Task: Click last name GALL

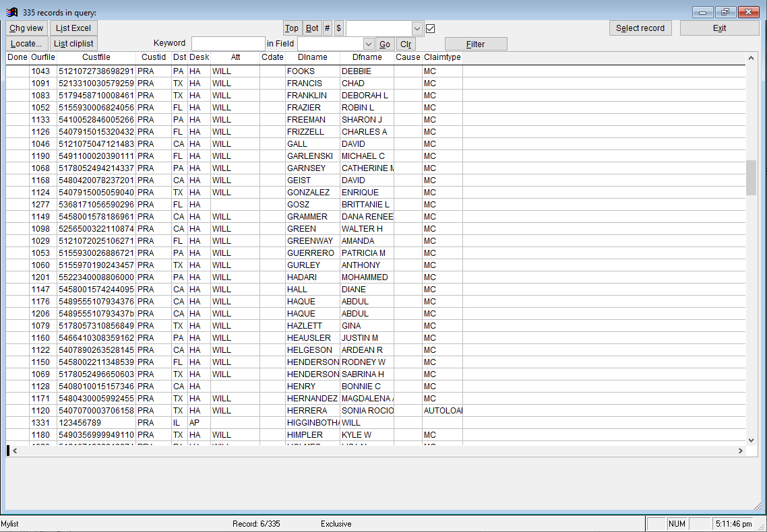Action: (297, 144)
